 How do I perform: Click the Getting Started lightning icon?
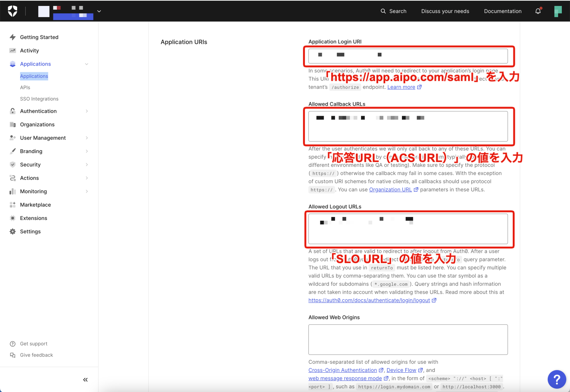pos(13,37)
